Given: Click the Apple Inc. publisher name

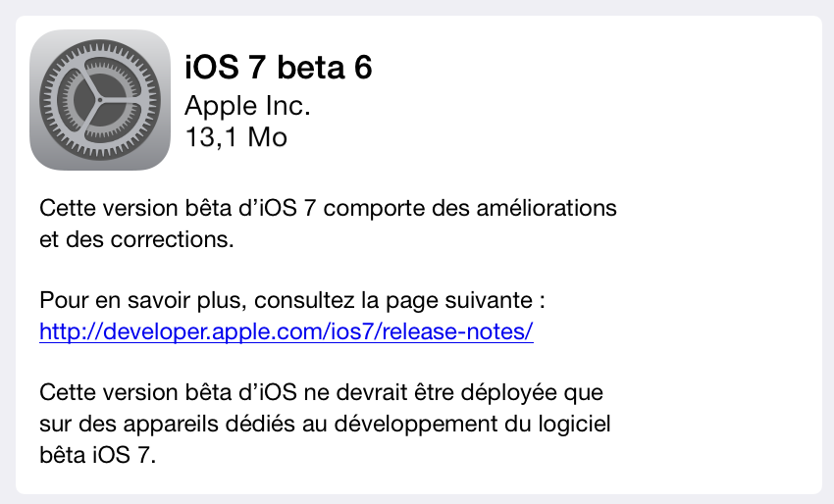Looking at the screenshot, I should point(247,105).
